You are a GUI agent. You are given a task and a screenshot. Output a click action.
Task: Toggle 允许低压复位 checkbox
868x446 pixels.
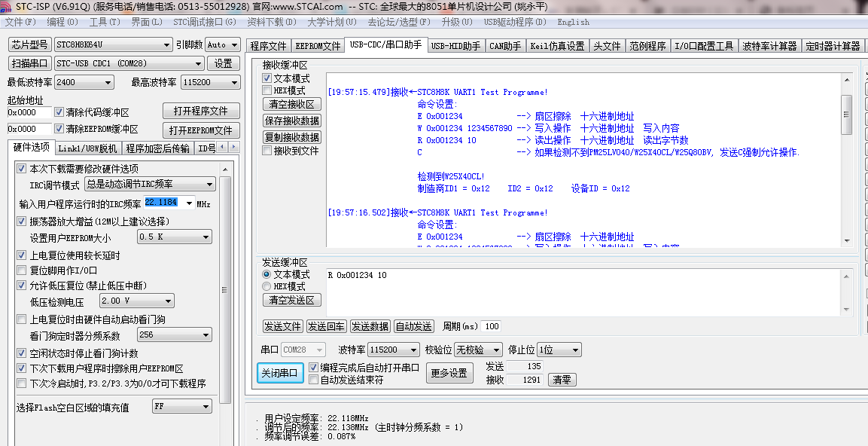click(22, 286)
